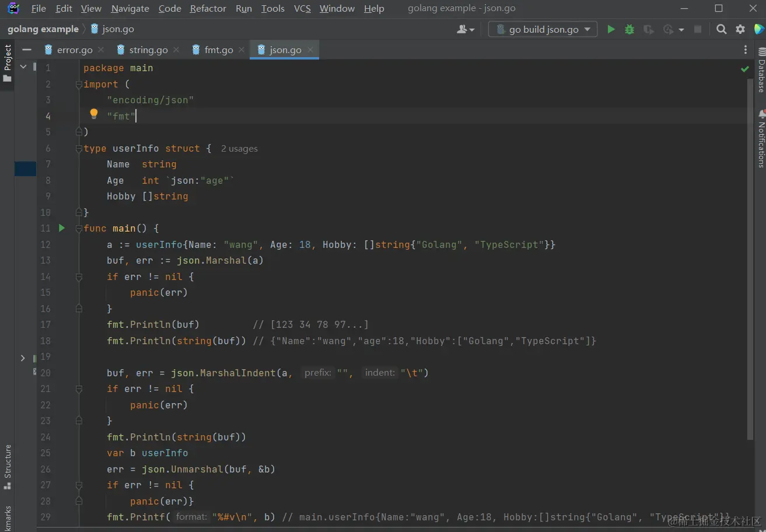Open the VCS menu
Image resolution: width=766 pixels, height=532 pixels.
pos(302,8)
